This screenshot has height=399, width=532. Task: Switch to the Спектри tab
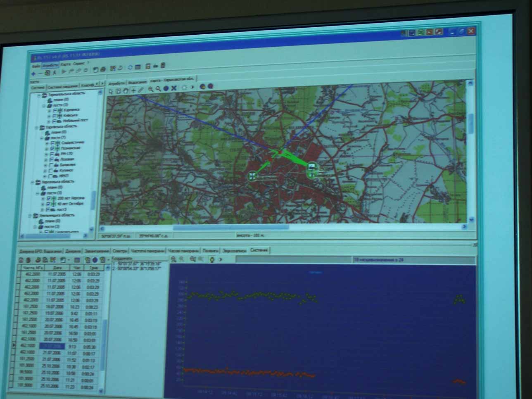click(x=119, y=251)
